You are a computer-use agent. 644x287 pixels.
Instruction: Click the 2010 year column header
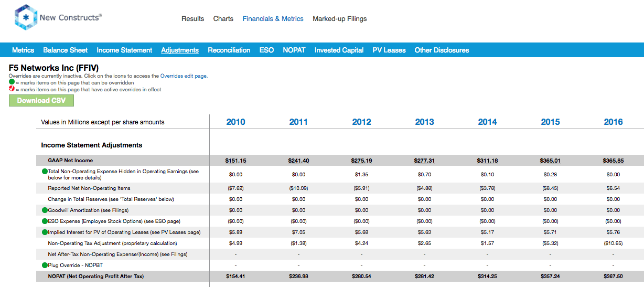point(236,122)
